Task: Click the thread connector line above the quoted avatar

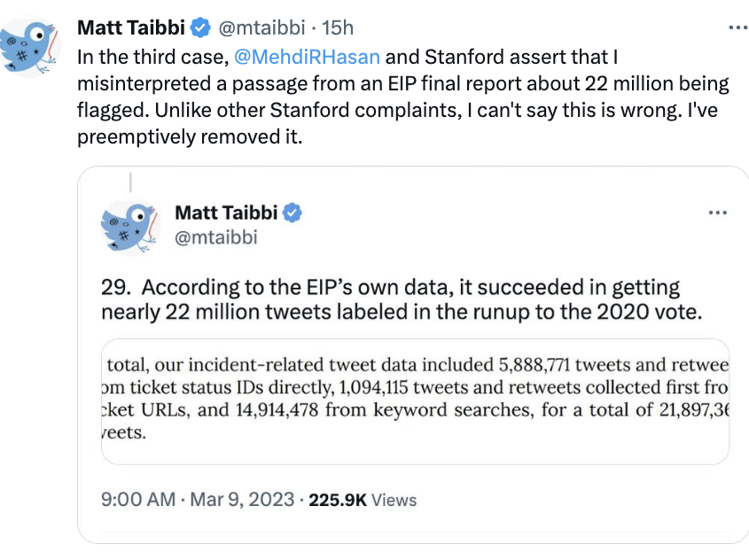Action: [x=130, y=183]
